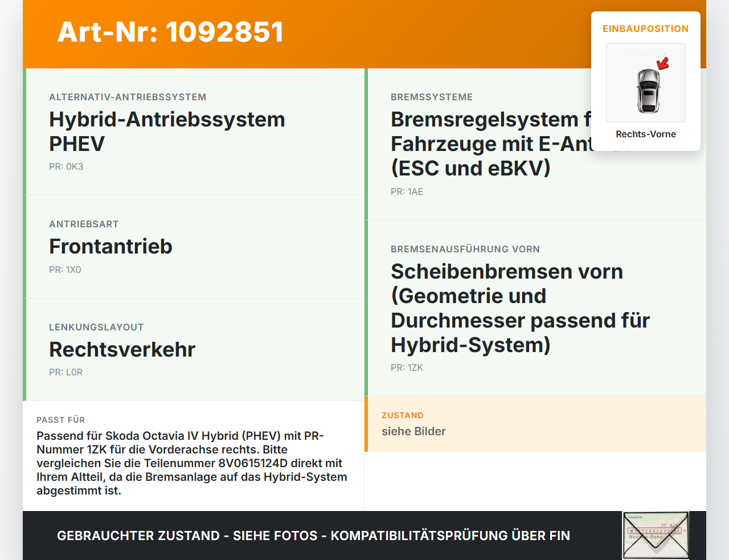The image size is (729, 560).
Task: Click the PASST FÜR label
Action: click(x=60, y=420)
